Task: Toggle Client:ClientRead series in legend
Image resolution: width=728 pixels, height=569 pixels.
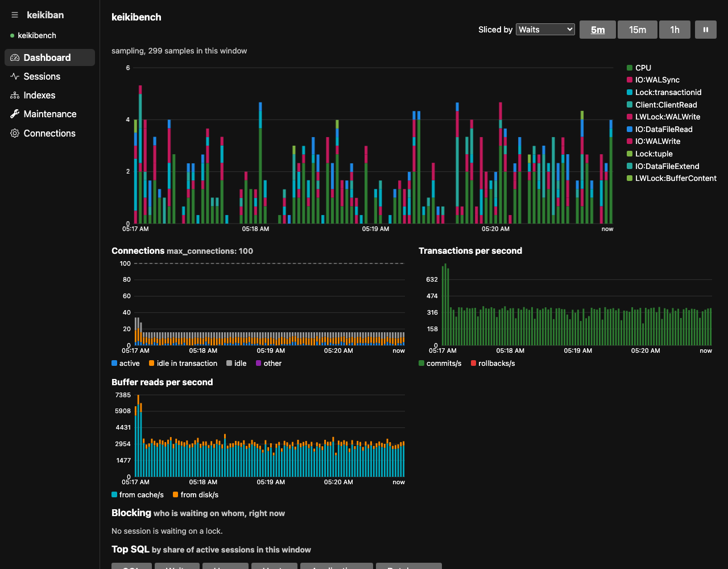Action: coord(662,105)
